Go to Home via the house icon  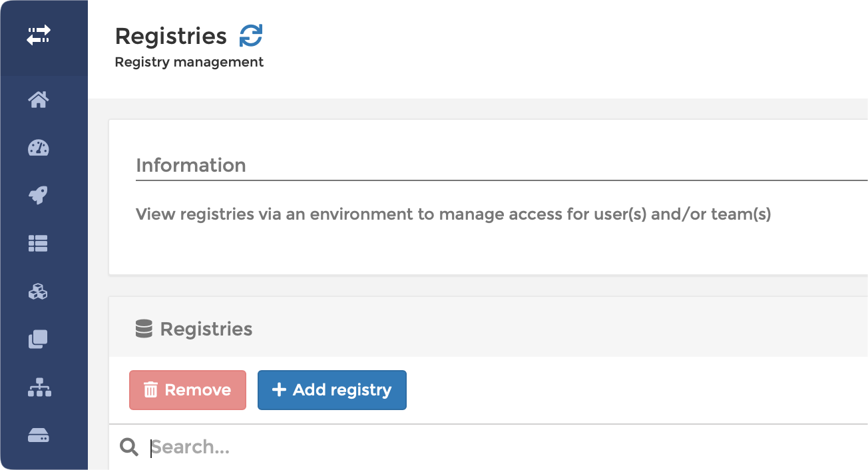click(x=39, y=100)
